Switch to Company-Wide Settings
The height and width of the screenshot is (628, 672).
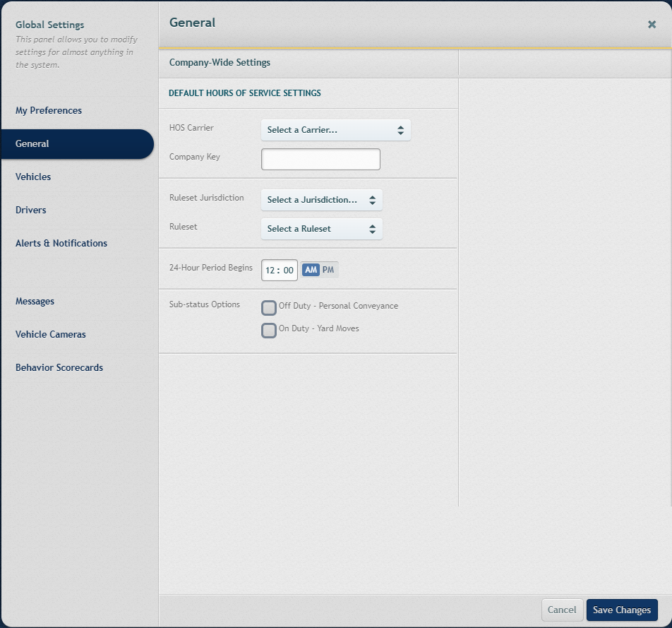(219, 62)
